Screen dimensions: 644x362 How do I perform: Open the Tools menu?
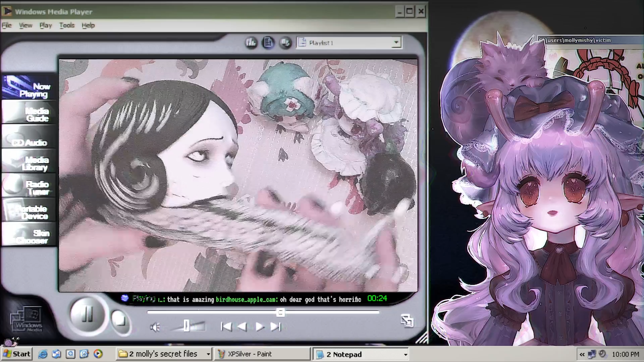tap(67, 25)
